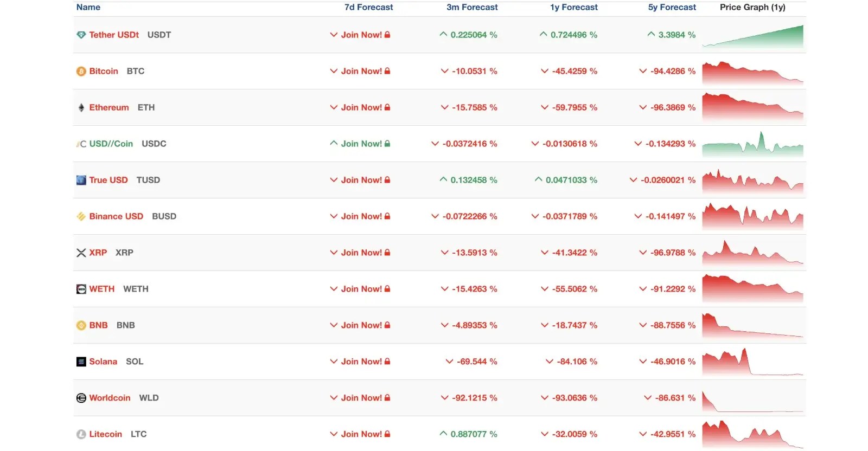Viewport: 868px width, 451px height.
Task: Open BNB 1y price graph
Action: click(x=752, y=326)
